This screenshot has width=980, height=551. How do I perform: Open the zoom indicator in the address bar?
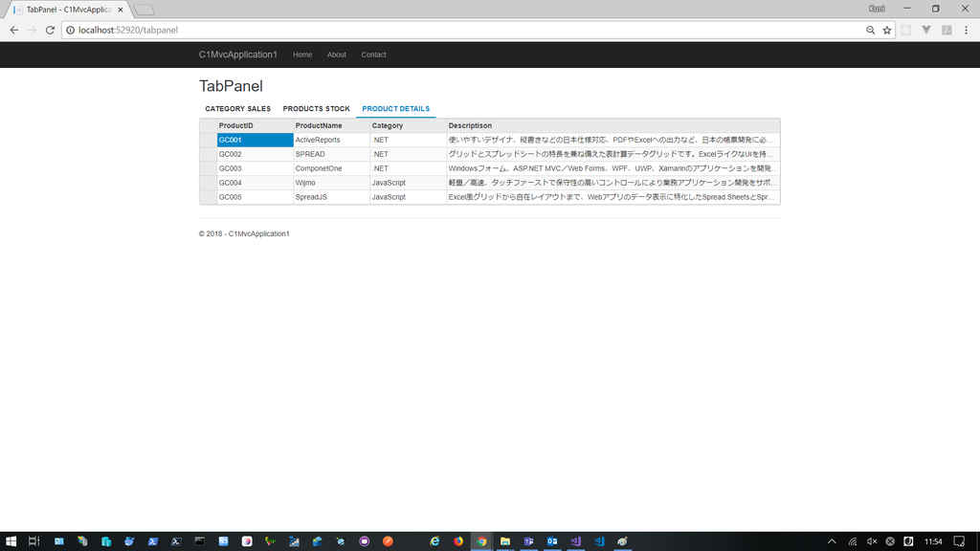click(870, 30)
